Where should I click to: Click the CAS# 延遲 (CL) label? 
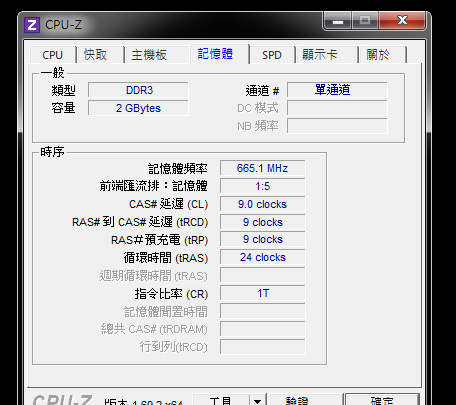click(168, 204)
